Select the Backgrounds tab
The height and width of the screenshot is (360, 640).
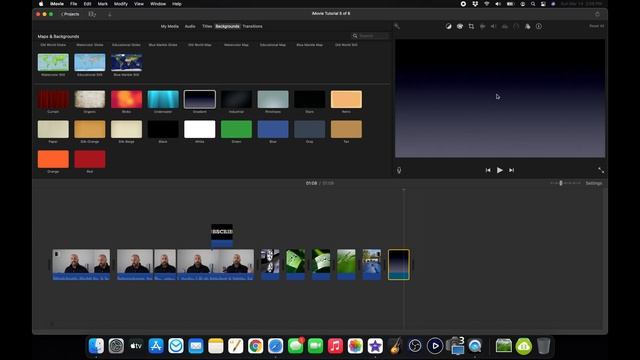point(227,26)
